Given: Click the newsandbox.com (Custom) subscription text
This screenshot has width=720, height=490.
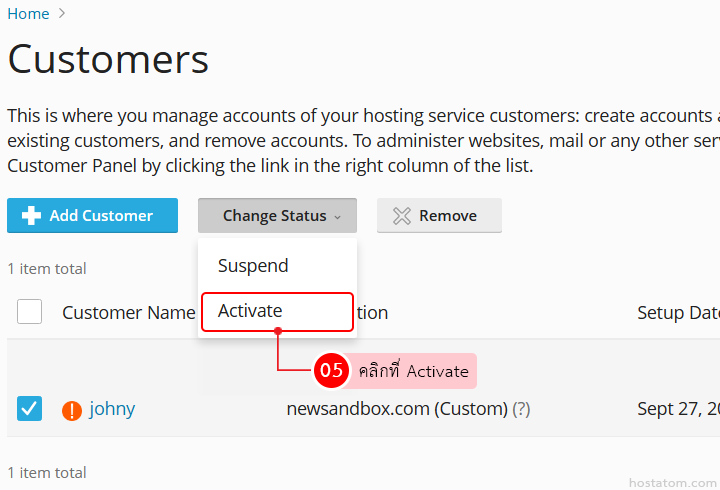Looking at the screenshot, I should [x=397, y=409].
